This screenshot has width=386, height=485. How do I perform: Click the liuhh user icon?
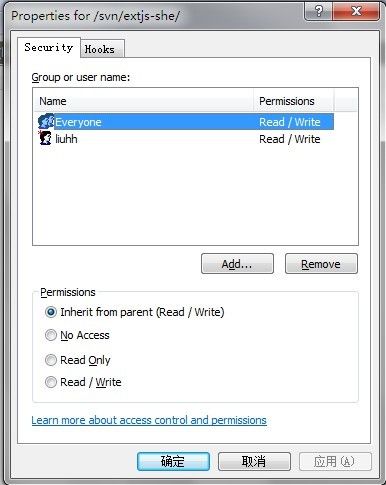coord(45,138)
